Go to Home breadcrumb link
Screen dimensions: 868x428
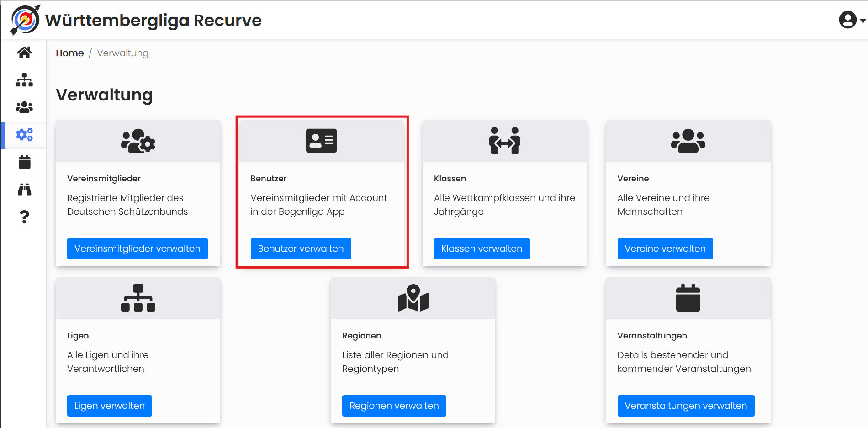click(70, 53)
